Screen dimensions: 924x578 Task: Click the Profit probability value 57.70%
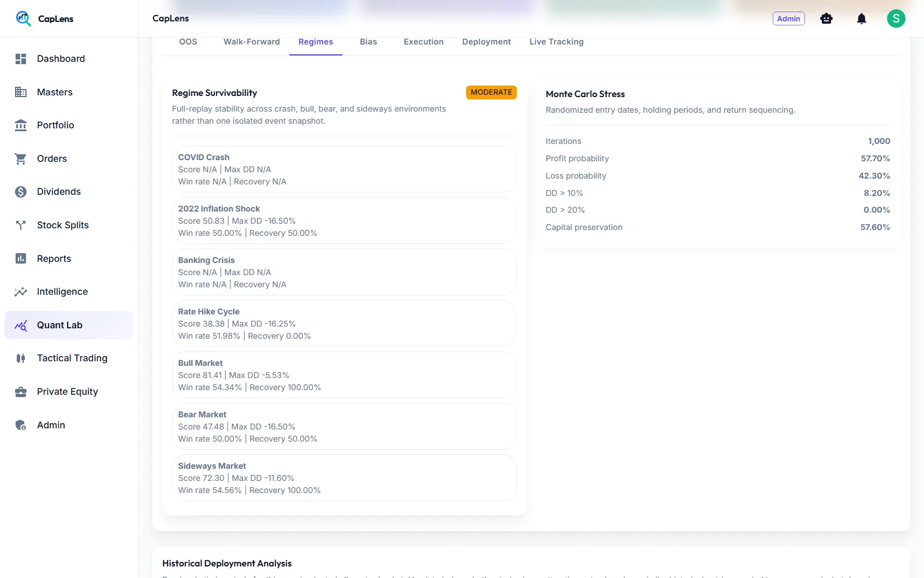pyautogui.click(x=875, y=158)
